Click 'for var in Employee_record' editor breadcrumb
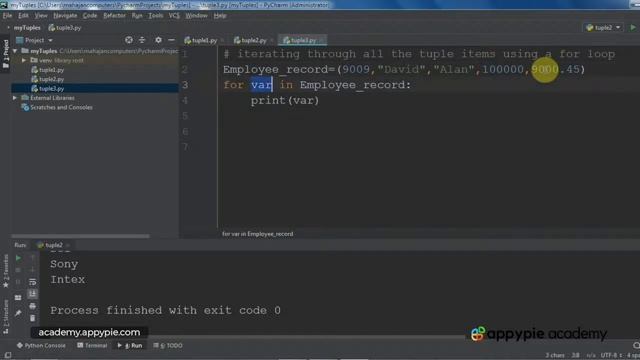Viewport: 640px width, 360px height. tap(258, 234)
